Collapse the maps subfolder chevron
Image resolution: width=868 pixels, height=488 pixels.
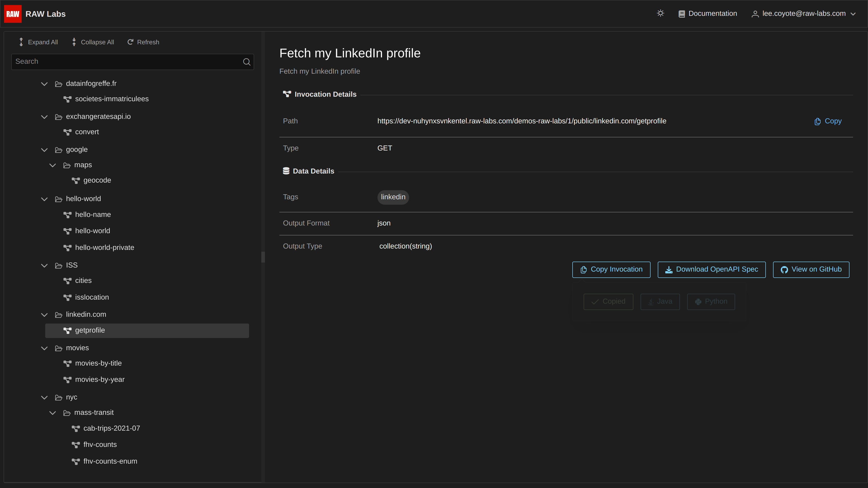53,165
